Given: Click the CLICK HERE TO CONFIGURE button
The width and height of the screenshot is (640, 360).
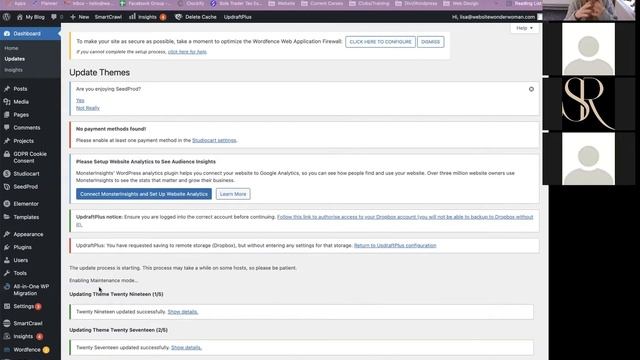Looking at the screenshot, I should (x=380, y=42).
